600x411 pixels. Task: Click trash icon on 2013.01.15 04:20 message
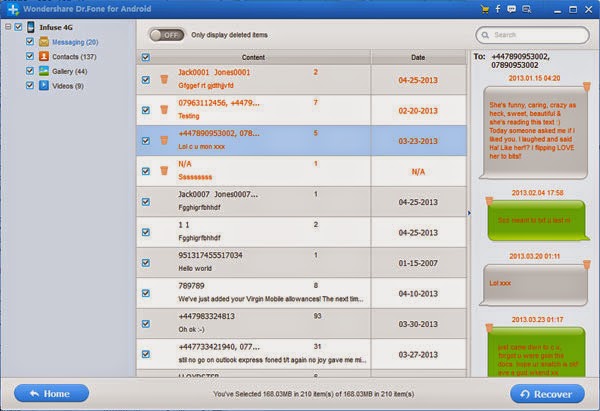pos(587,87)
